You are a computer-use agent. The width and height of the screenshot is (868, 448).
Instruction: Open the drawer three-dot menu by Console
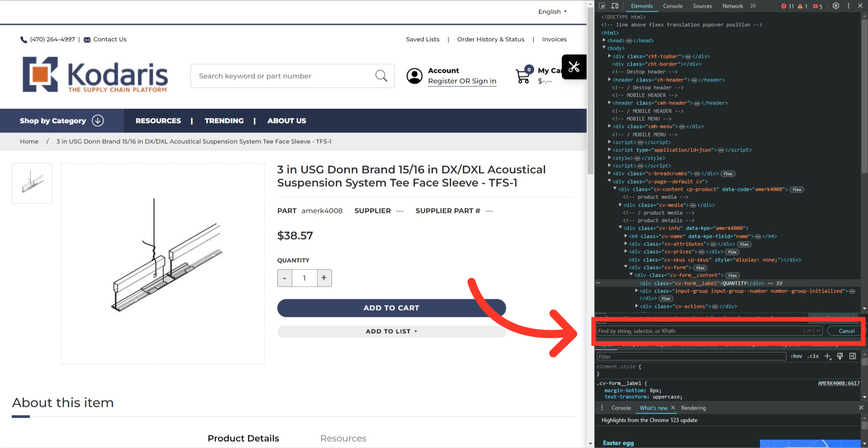point(602,408)
